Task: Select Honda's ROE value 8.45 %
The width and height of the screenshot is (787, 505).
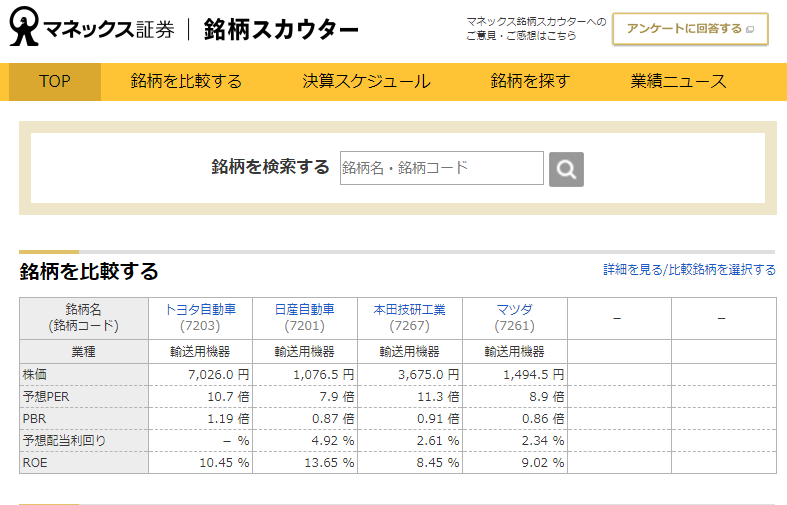Action: (438, 463)
